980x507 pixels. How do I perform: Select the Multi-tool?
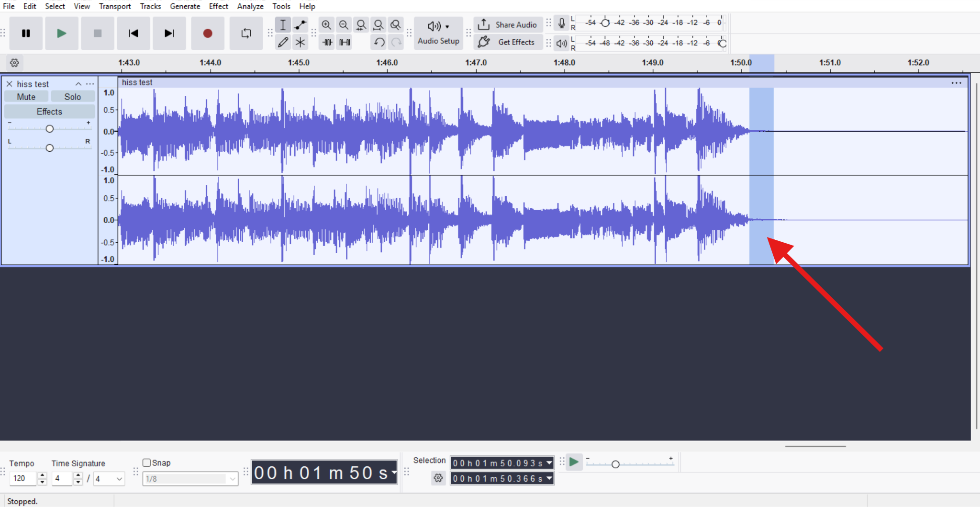pyautogui.click(x=300, y=42)
